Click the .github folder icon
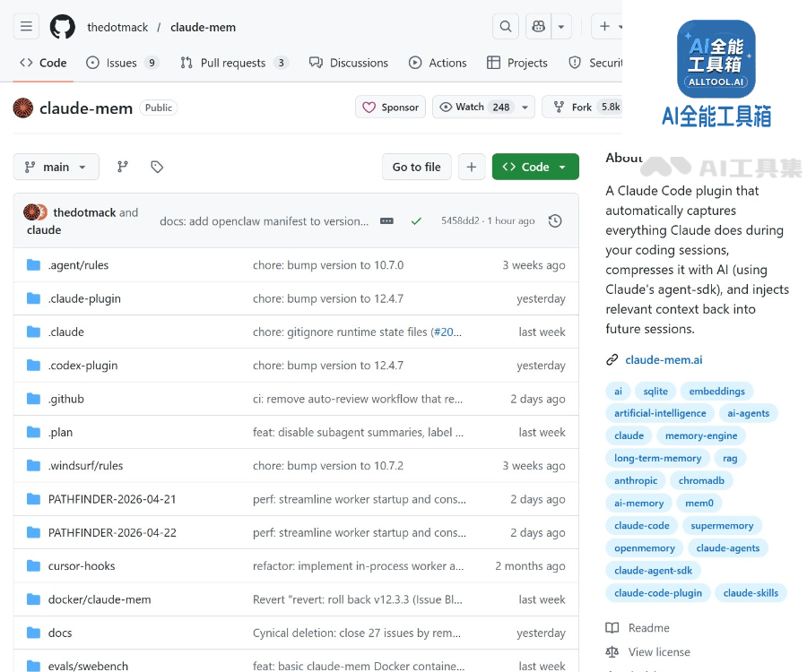807x672 pixels. click(x=33, y=399)
